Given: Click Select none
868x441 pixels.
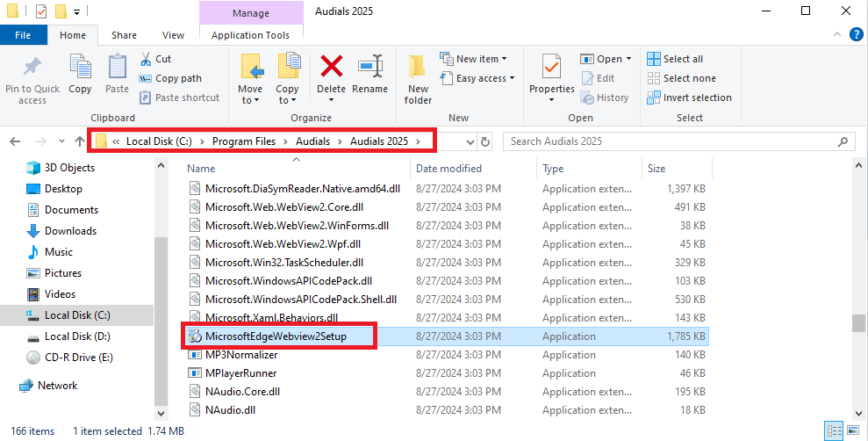Looking at the screenshot, I should 681,78.
